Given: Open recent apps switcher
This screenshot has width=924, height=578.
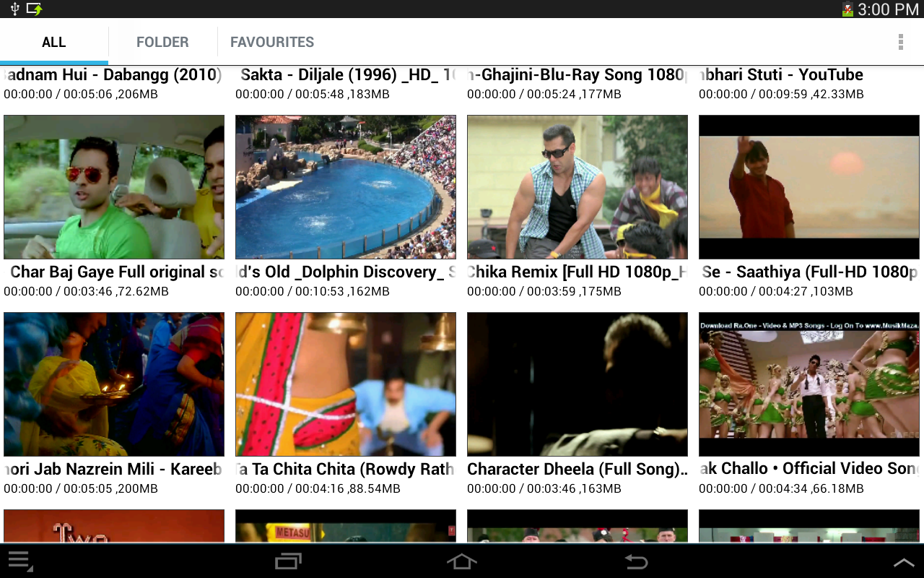Looking at the screenshot, I should click(288, 561).
